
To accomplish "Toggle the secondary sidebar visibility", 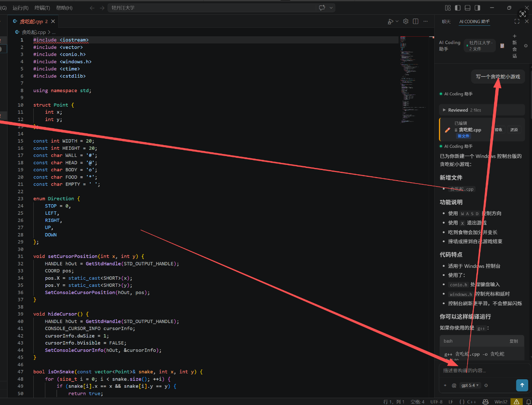I will (477, 8).
